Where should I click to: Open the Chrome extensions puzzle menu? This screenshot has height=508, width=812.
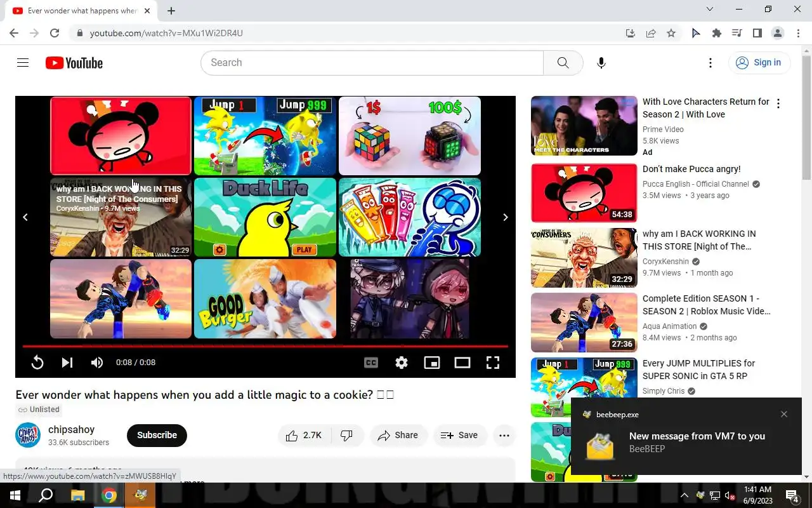click(717, 33)
